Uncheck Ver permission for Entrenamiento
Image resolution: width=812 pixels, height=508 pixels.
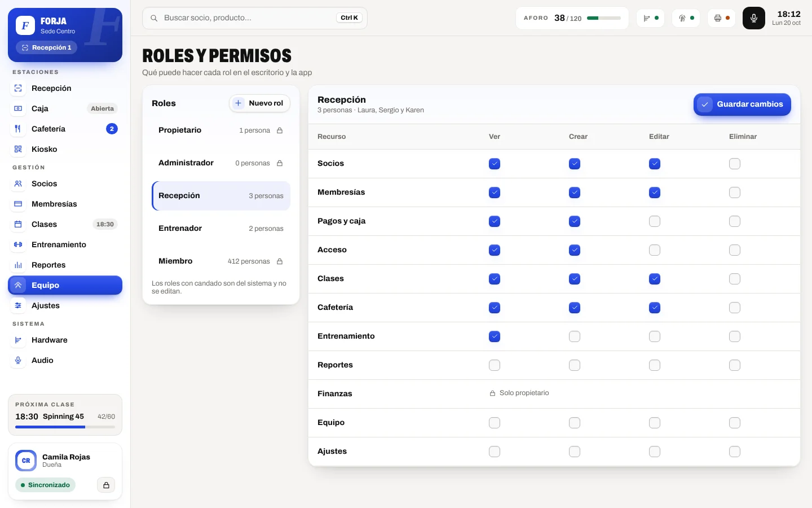click(495, 336)
